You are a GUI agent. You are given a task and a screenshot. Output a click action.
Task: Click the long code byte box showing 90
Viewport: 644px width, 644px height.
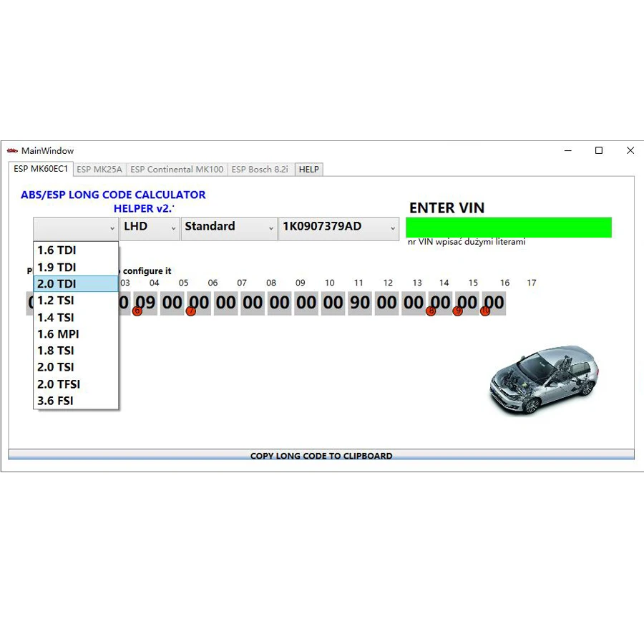(x=360, y=303)
